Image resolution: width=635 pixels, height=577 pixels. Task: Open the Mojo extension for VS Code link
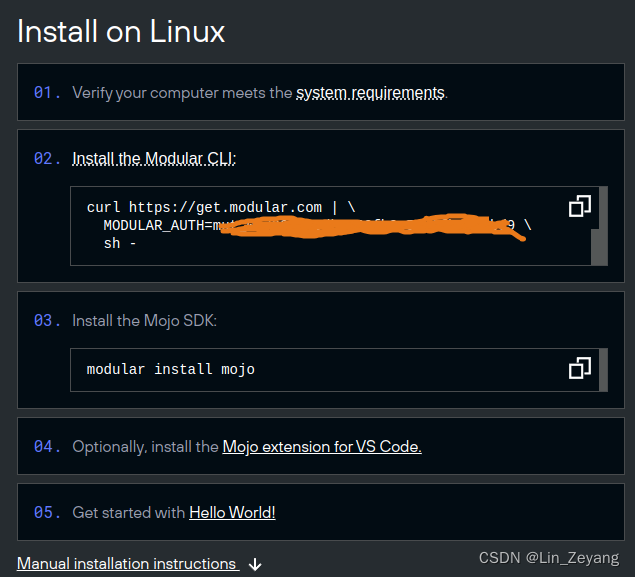point(322,447)
